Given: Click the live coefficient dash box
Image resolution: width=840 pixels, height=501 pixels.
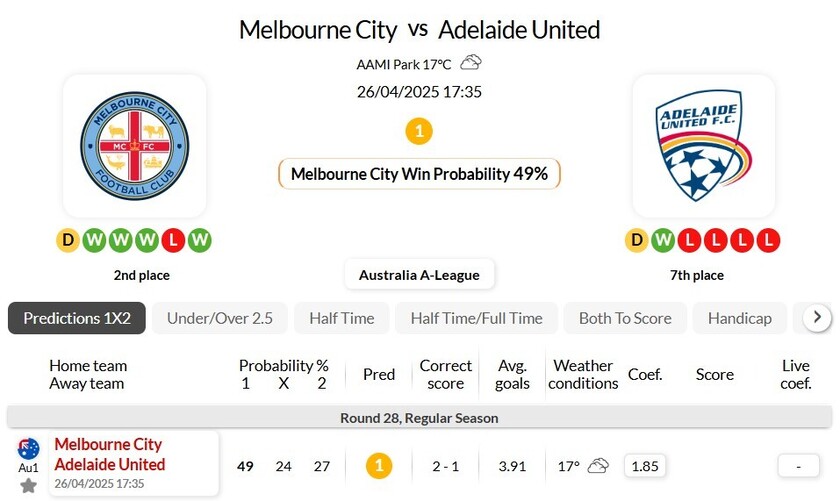Looking at the screenshot, I should pyautogui.click(x=796, y=466).
